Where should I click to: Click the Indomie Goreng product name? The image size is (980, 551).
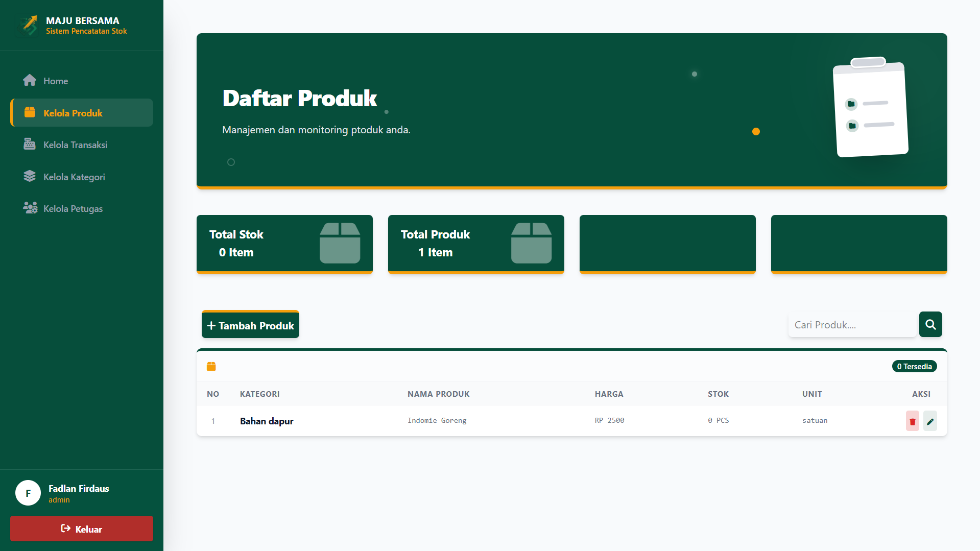coord(437,420)
